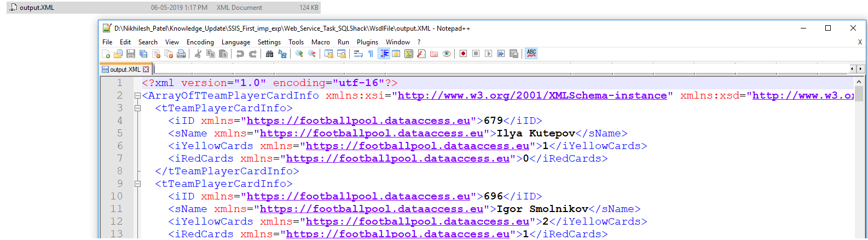Select output.XML file in Explorer list

164,8
